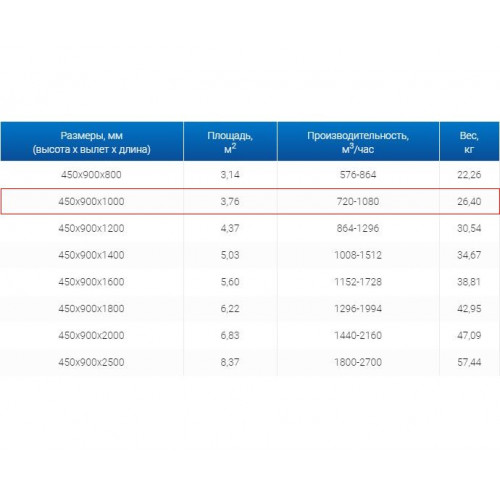The image size is (500, 500).
Task: Select the area value 8,37
Action: [x=230, y=362]
